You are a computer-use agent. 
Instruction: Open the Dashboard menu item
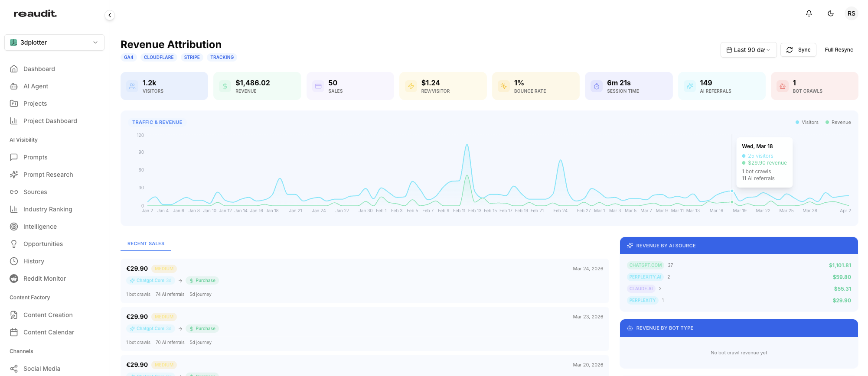click(x=54, y=69)
